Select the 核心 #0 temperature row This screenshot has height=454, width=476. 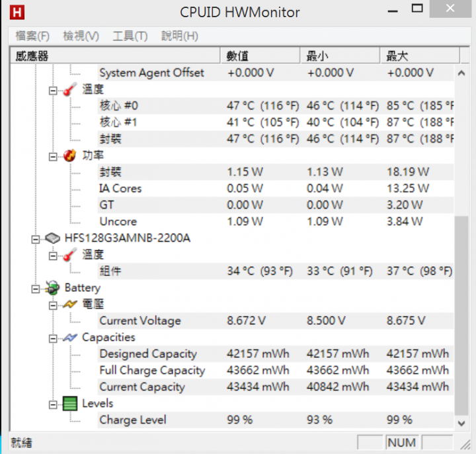[x=276, y=106]
